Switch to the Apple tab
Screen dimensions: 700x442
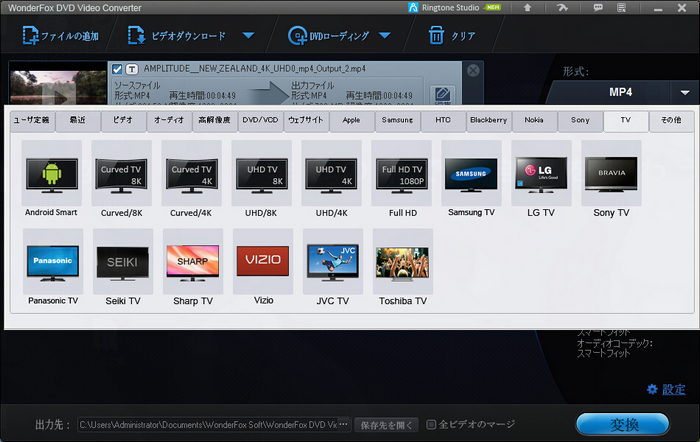pos(352,121)
